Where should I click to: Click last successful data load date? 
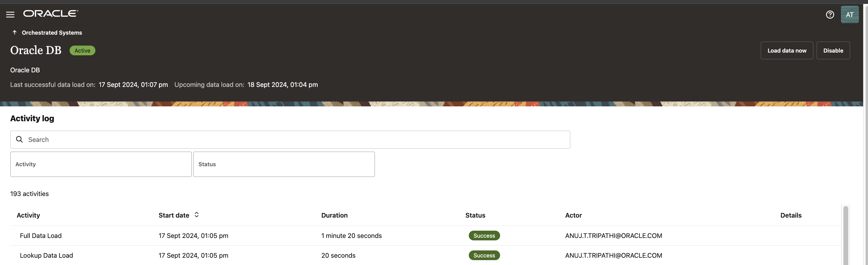click(133, 84)
